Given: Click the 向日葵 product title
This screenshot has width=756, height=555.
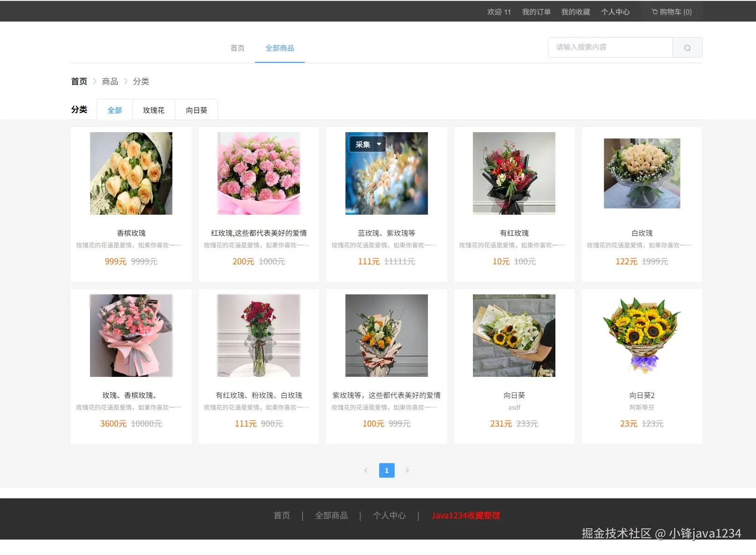Looking at the screenshot, I should pyautogui.click(x=514, y=395).
